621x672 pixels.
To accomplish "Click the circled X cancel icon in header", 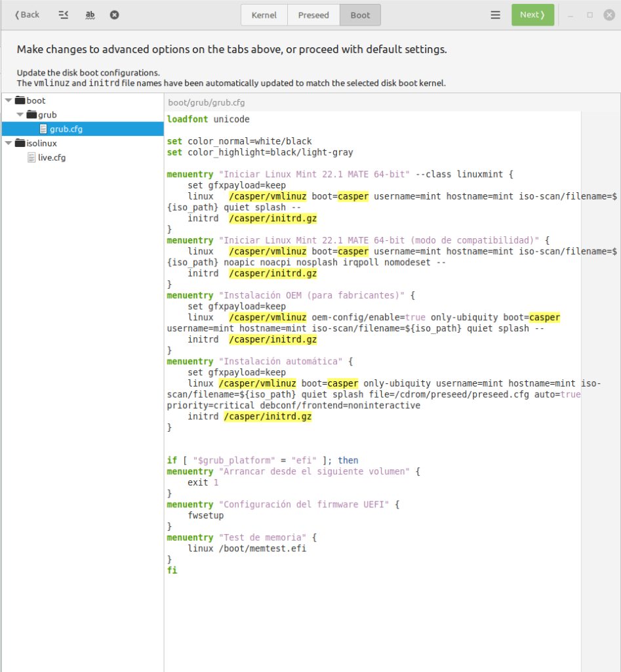I will 114,15.
